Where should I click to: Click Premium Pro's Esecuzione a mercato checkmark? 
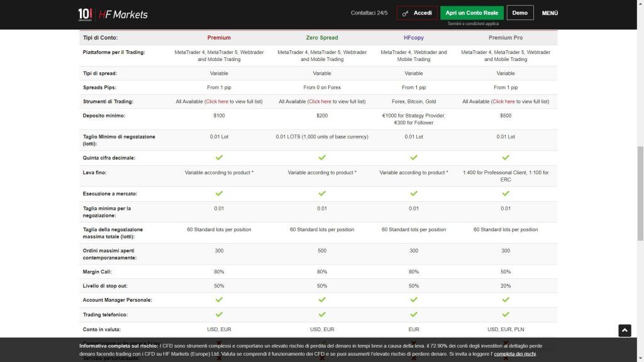click(x=506, y=194)
